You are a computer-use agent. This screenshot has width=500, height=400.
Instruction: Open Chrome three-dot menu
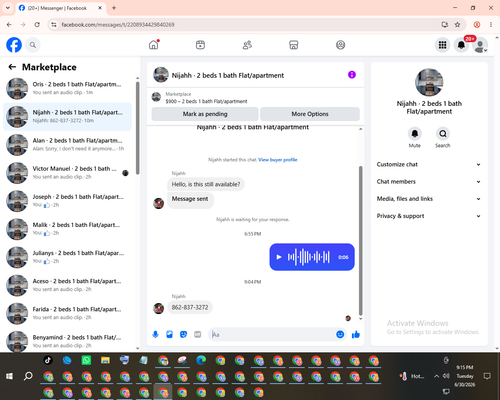[491, 24]
